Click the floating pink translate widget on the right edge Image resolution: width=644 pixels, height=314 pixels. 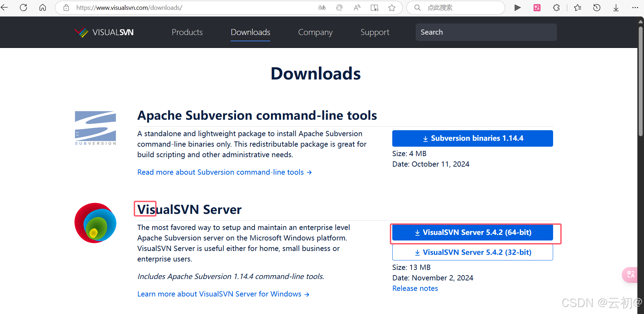630,275
